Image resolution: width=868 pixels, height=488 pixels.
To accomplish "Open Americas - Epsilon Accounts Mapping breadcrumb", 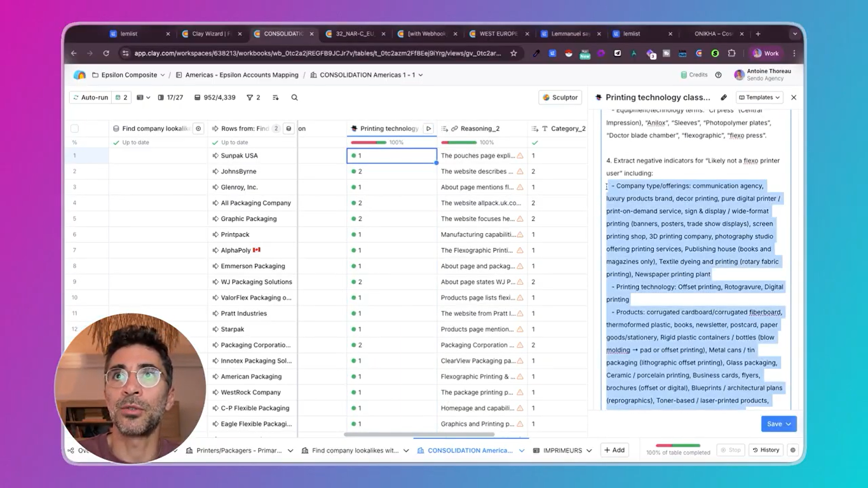I will [236, 75].
